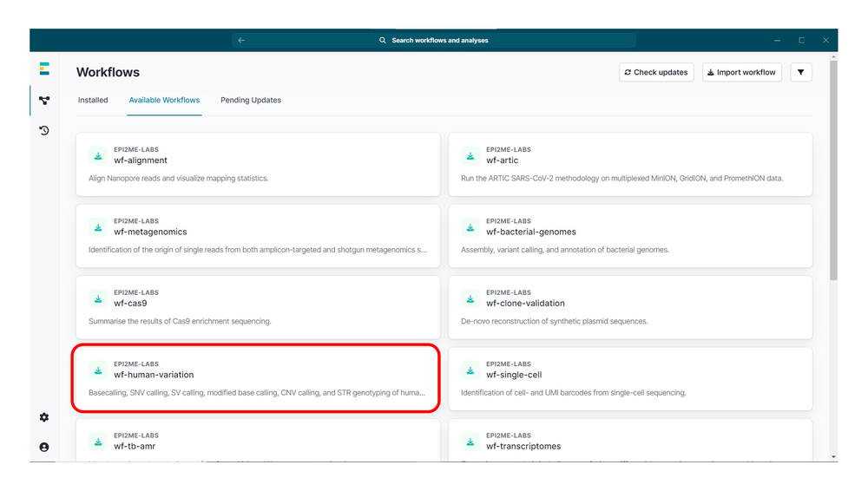Open the wf-metagenomics workflow title
The image size is (868, 491).
[x=150, y=232]
